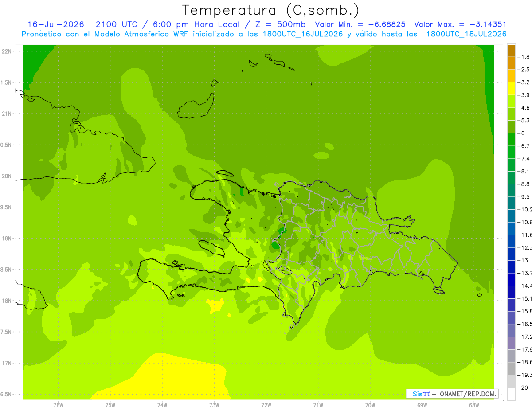Click the "18N" latitude label
The height and width of the screenshot is (411, 532).
pos(7,301)
